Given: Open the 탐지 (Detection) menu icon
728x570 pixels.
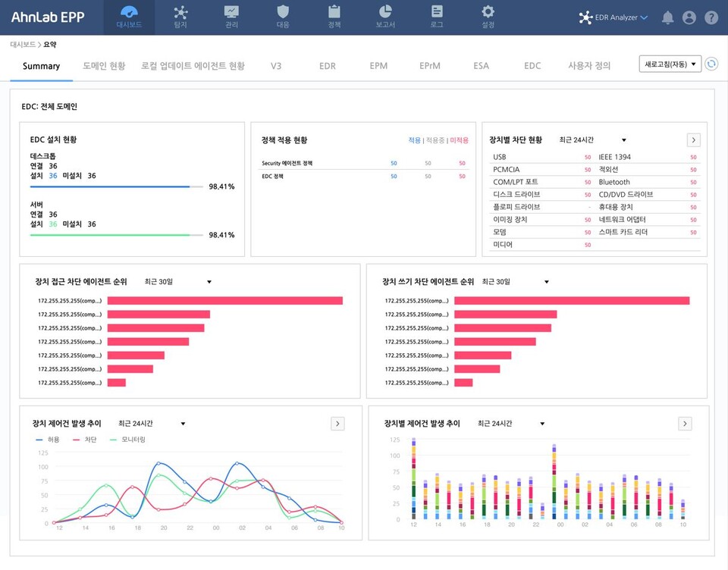Looking at the screenshot, I should [180, 17].
